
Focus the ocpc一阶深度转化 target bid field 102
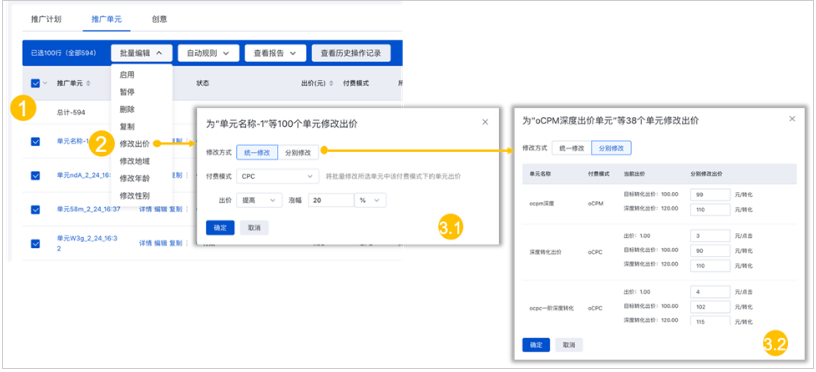coord(710,307)
